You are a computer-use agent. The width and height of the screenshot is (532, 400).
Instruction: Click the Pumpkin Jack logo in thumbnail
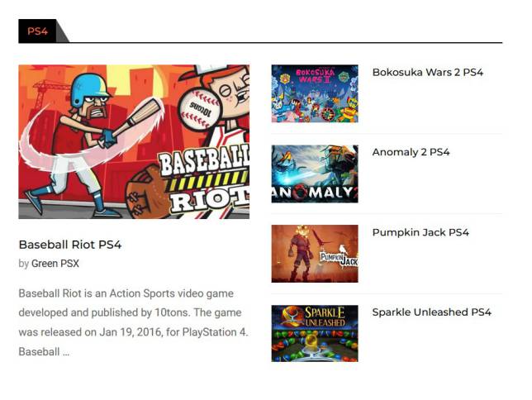pos(340,259)
